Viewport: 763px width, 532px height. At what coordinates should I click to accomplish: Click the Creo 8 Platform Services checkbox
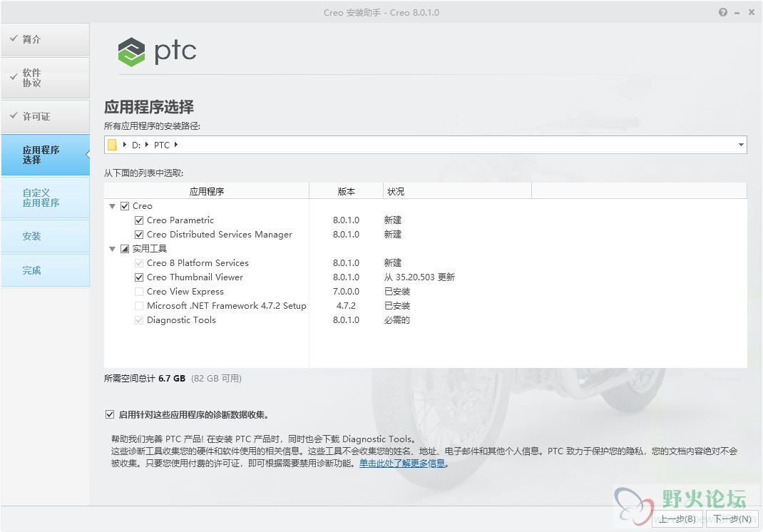pos(139,263)
